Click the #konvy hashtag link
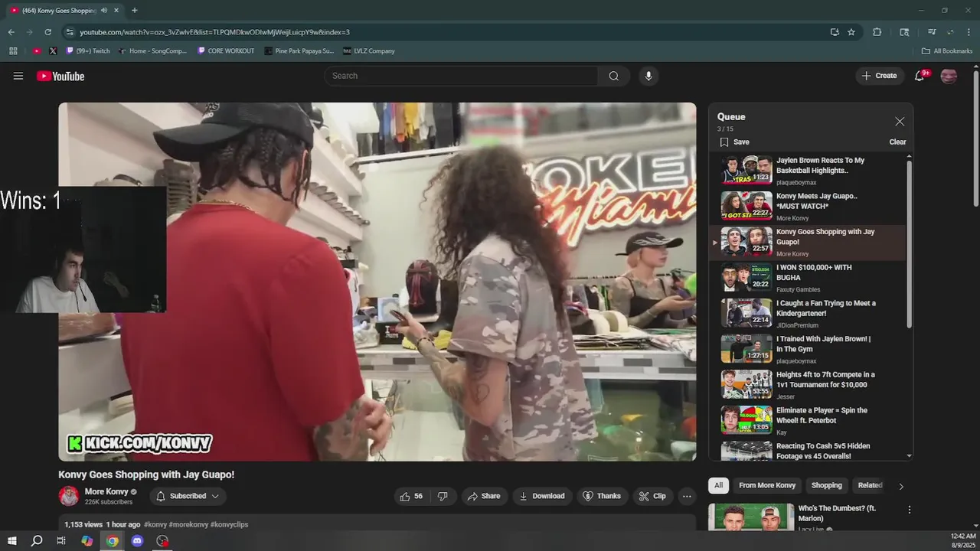The image size is (980, 551). click(x=155, y=525)
